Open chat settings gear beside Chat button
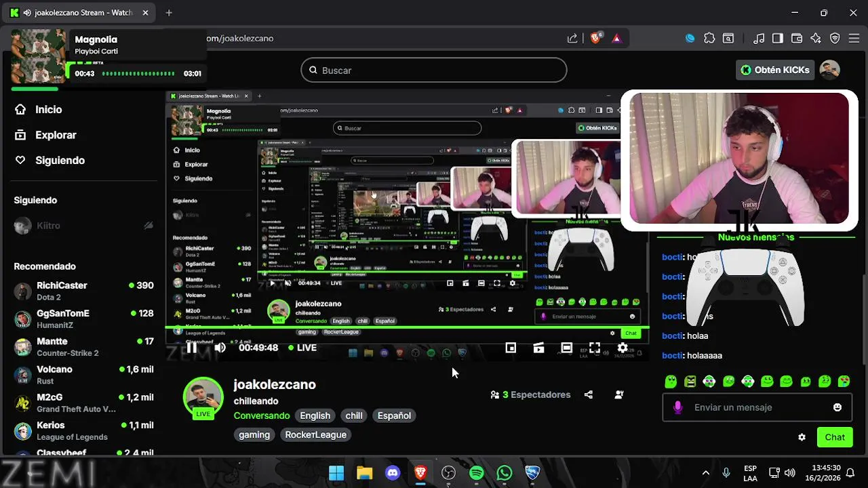This screenshot has width=868, height=488. [802, 437]
